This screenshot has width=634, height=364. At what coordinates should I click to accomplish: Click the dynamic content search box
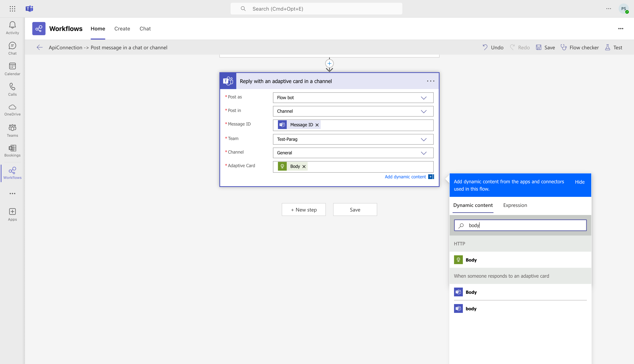click(x=520, y=225)
